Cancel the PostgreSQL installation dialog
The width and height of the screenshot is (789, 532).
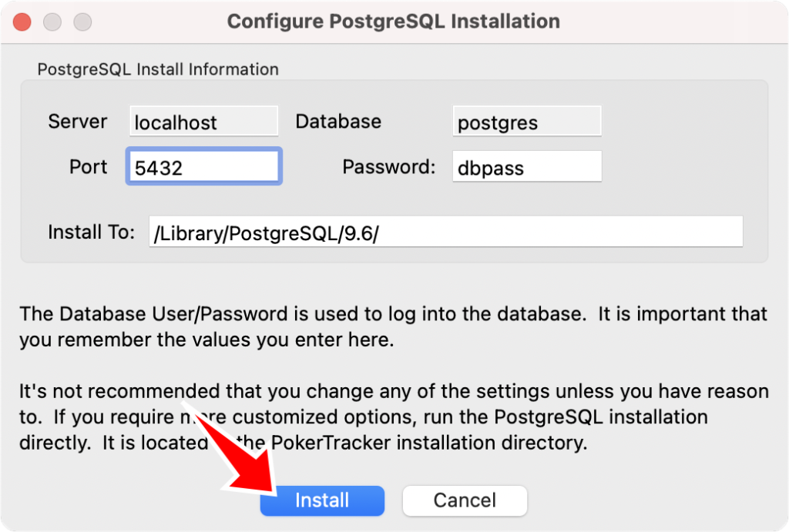(465, 500)
